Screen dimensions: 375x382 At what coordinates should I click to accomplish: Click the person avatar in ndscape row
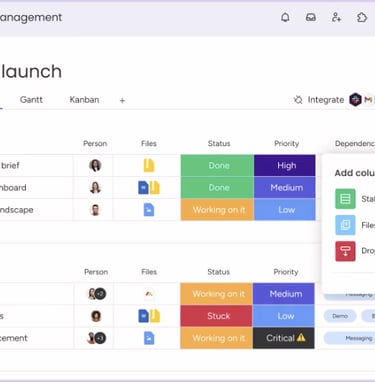pyautogui.click(x=95, y=210)
